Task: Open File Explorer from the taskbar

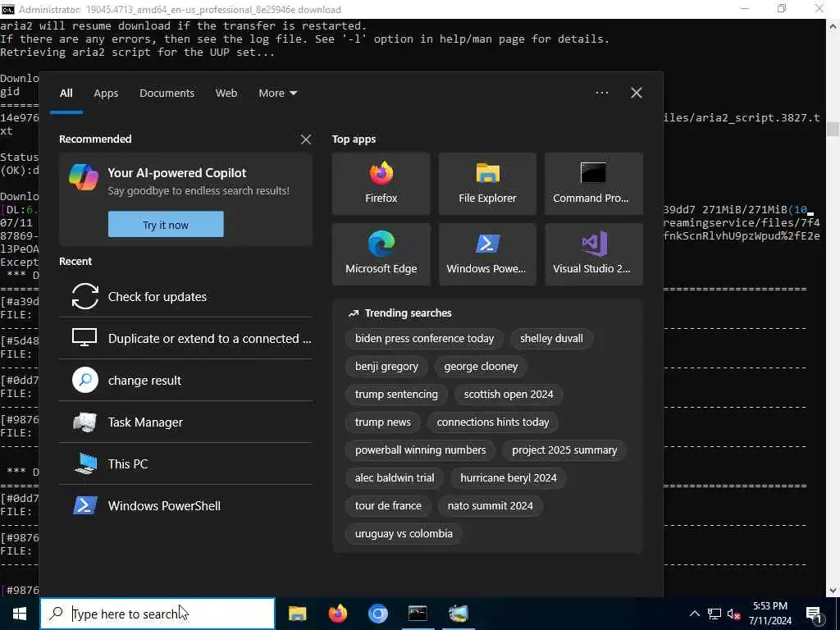Action: [297, 614]
